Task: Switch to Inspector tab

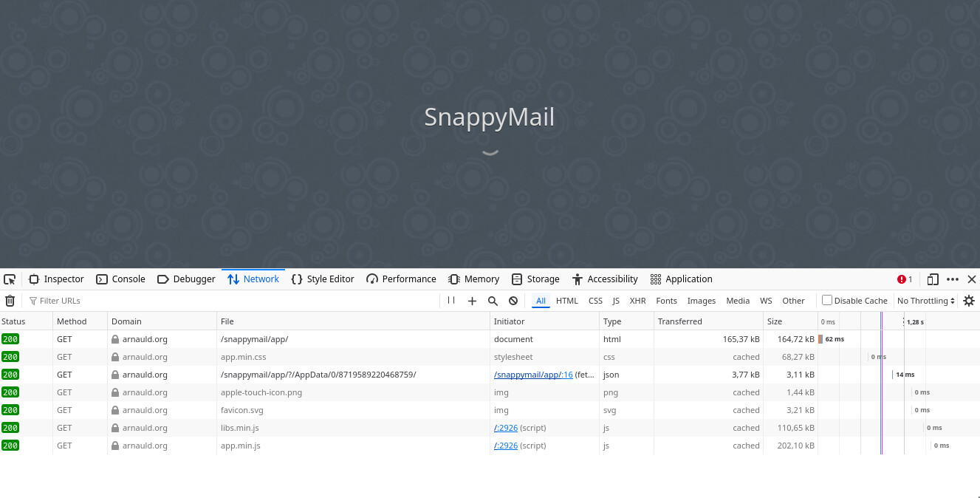Action: tap(56, 279)
